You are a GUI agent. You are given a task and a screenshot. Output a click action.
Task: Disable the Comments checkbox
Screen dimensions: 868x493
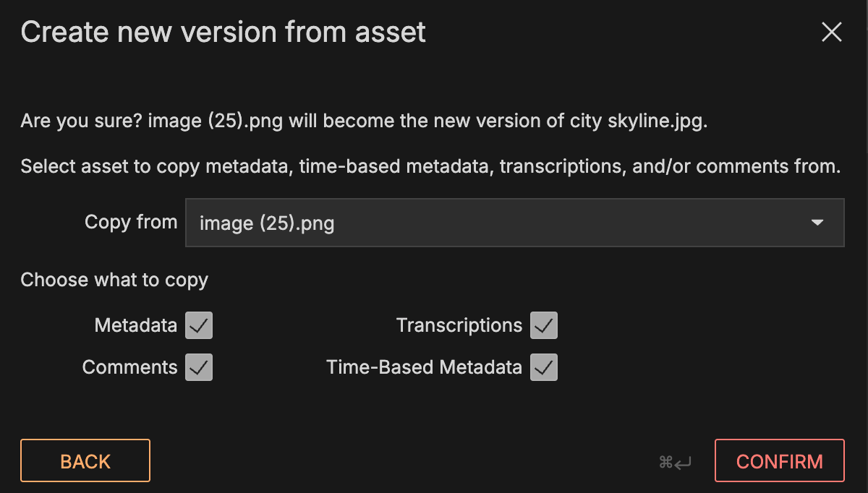pos(199,368)
